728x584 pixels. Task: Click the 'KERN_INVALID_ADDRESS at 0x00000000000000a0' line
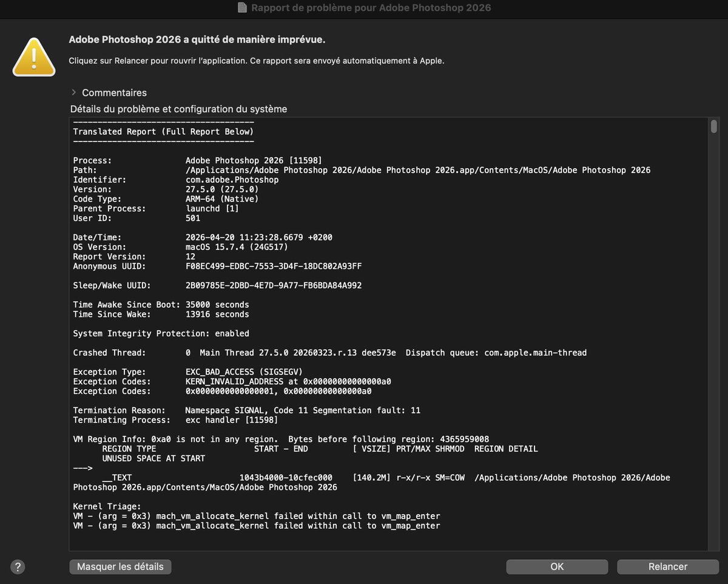[288, 382]
